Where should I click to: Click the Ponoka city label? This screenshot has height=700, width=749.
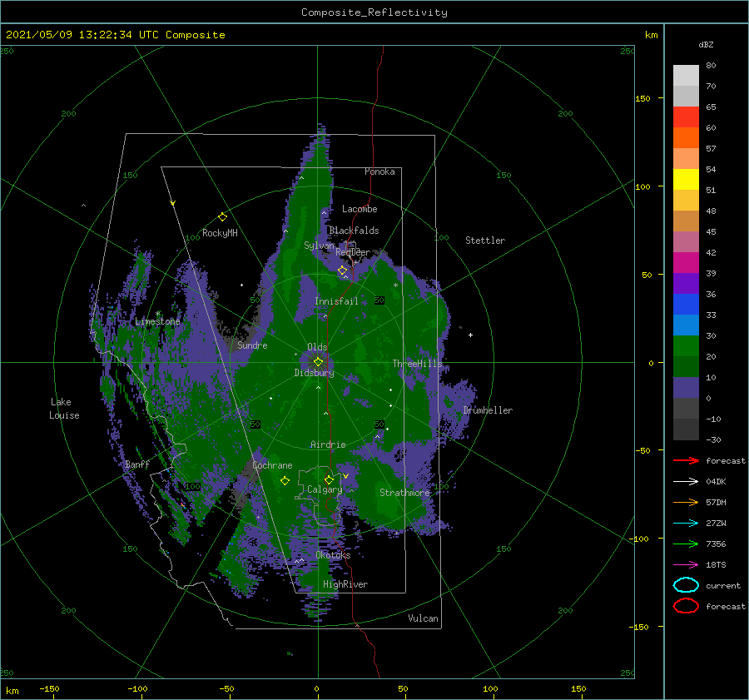[x=379, y=171]
